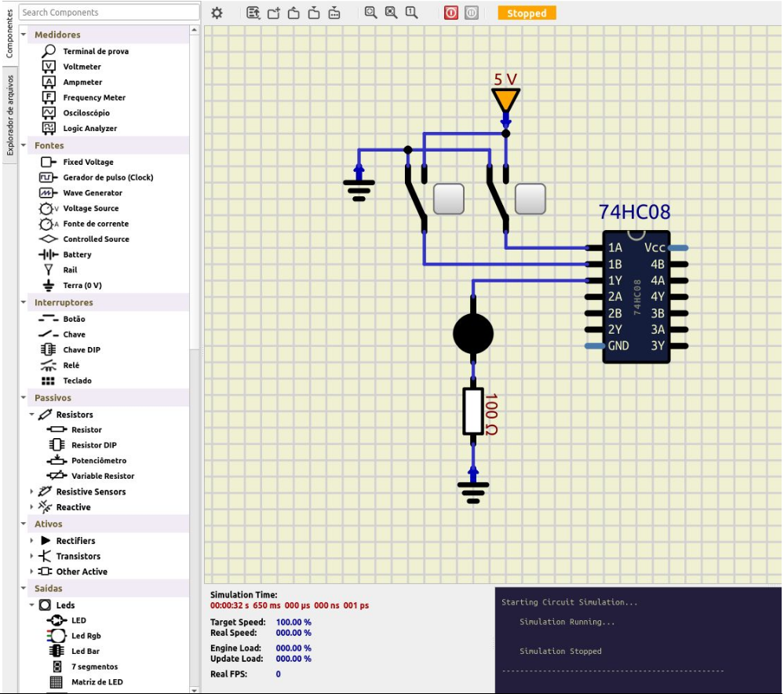784x694 pixels.
Task: Click the zoom to fit icon
Action: (x=371, y=13)
